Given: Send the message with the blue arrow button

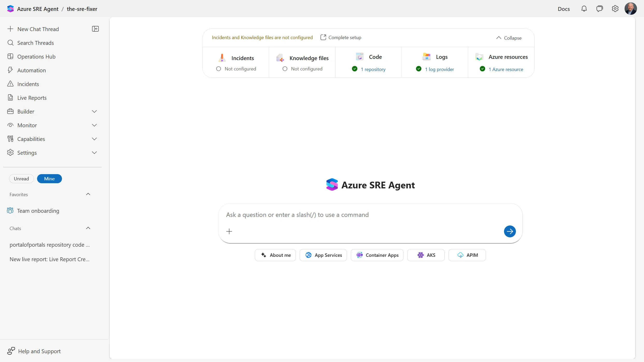Looking at the screenshot, I should [x=510, y=231].
